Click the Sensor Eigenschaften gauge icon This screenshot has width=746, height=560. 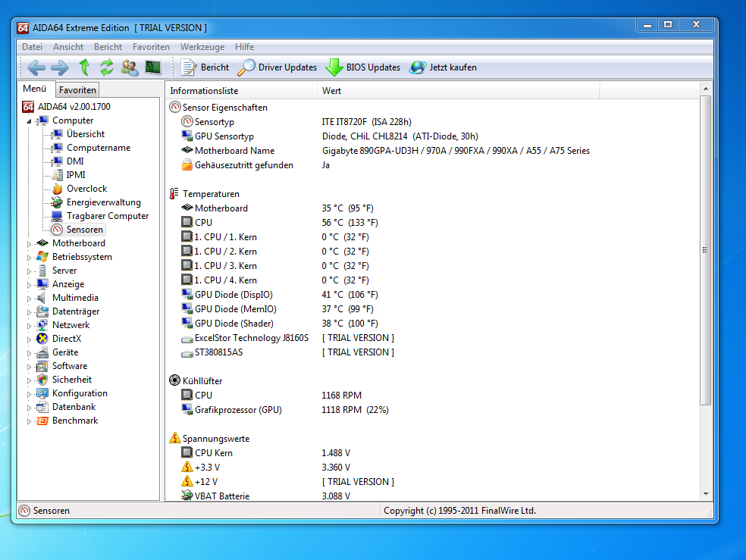point(175,108)
